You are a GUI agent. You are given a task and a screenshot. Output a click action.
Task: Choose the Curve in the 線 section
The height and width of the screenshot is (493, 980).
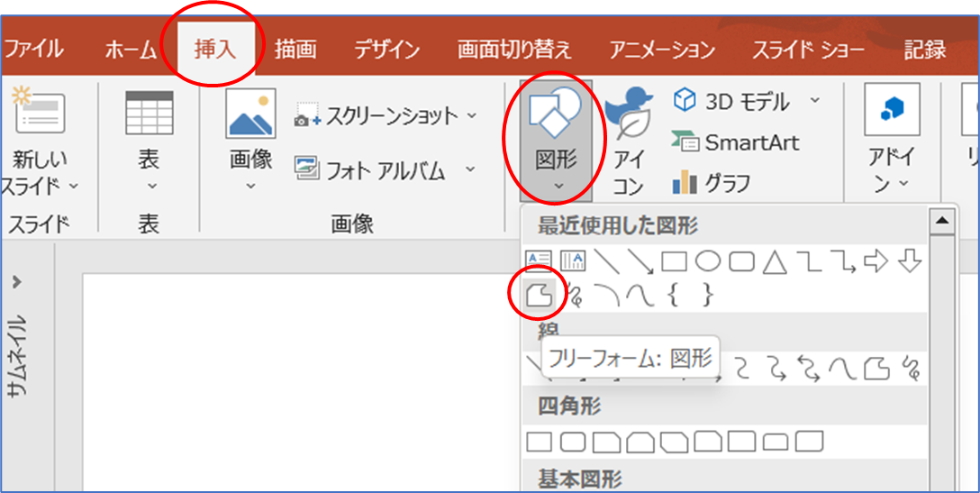point(842,369)
